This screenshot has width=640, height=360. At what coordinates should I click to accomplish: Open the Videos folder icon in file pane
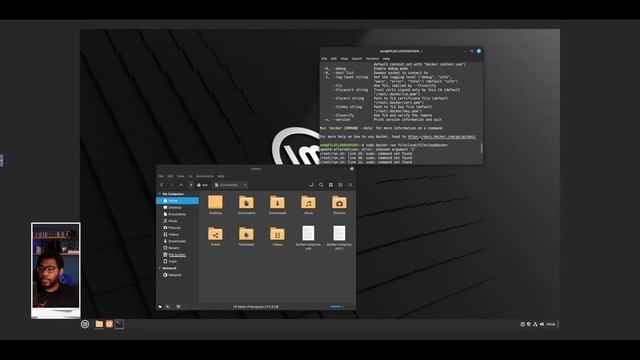click(277, 234)
